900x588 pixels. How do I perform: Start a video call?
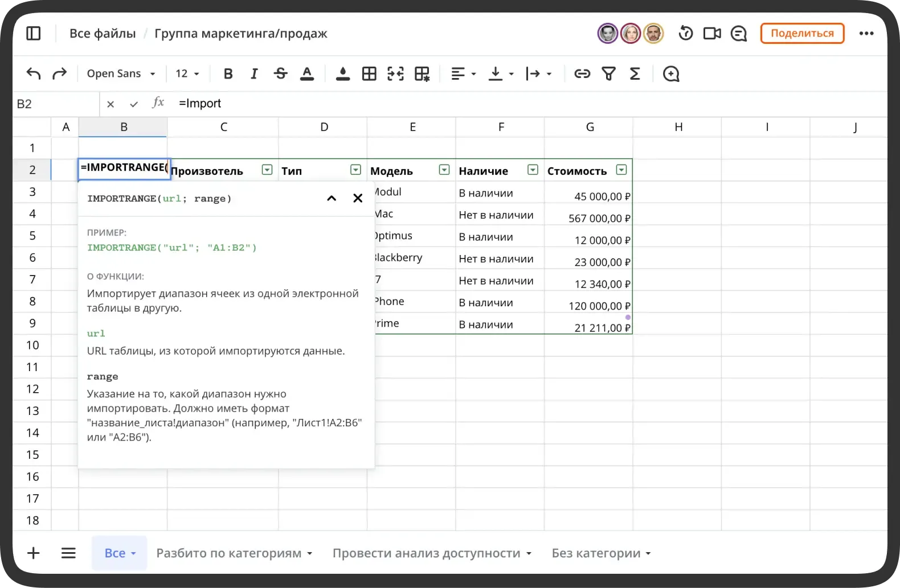[x=712, y=34]
